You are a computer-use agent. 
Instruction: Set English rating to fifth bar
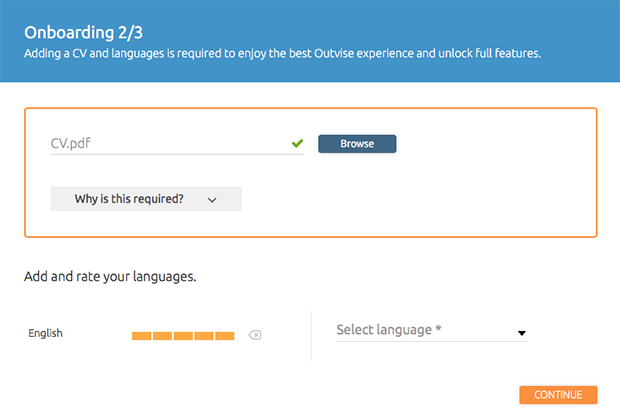tap(225, 336)
